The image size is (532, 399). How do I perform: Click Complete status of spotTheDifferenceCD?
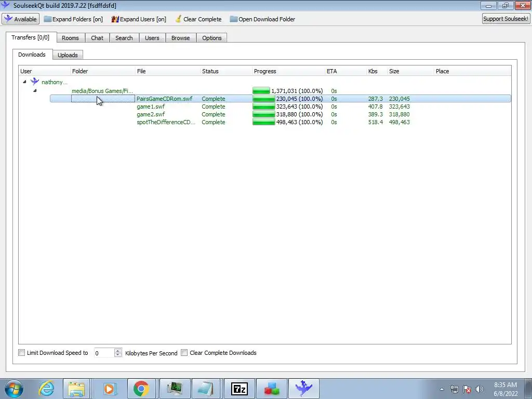[x=214, y=122]
